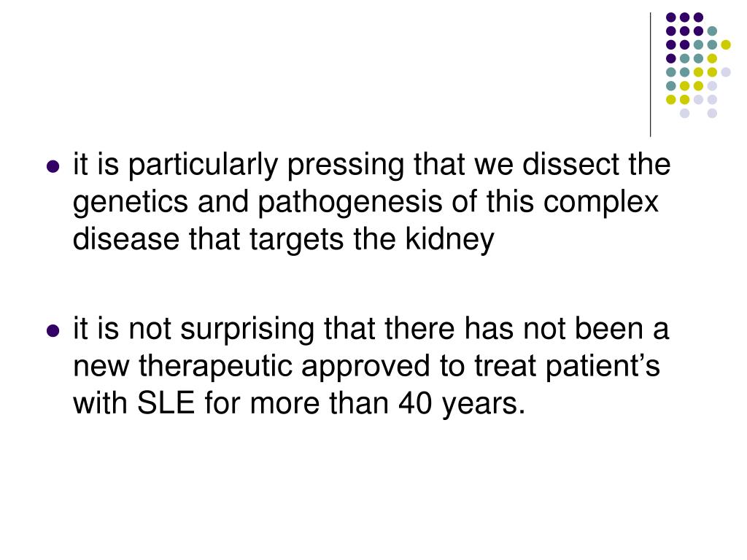Click the bottom-right lavender dot in the grid
Screen dimensions: 747x560
point(712,113)
